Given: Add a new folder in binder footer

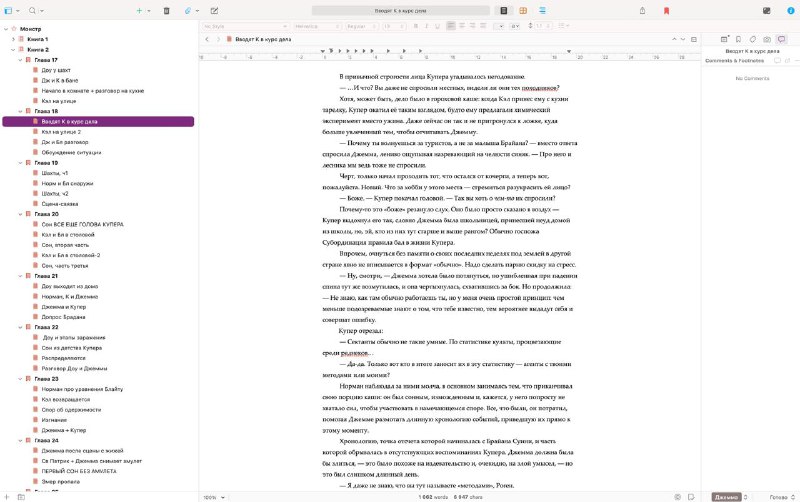Looking at the screenshot, I should coord(21,497).
